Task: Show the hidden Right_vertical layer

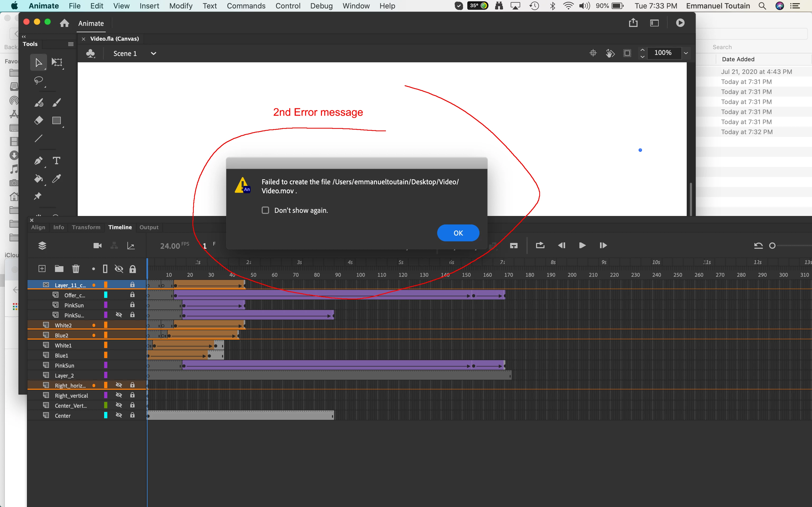Action: (119, 395)
